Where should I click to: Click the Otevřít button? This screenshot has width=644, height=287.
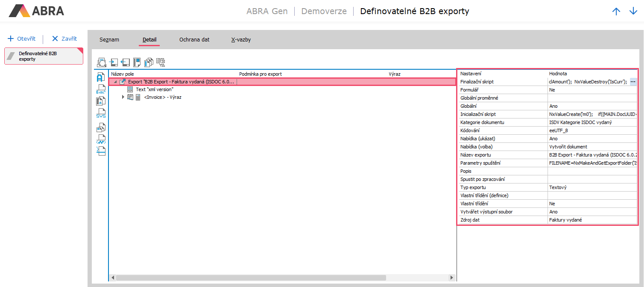point(22,38)
